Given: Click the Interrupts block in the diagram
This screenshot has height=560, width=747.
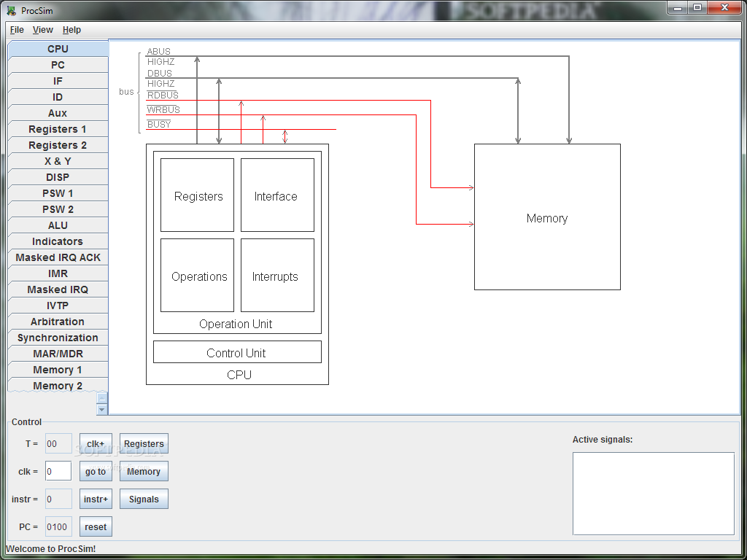Looking at the screenshot, I should click(277, 275).
